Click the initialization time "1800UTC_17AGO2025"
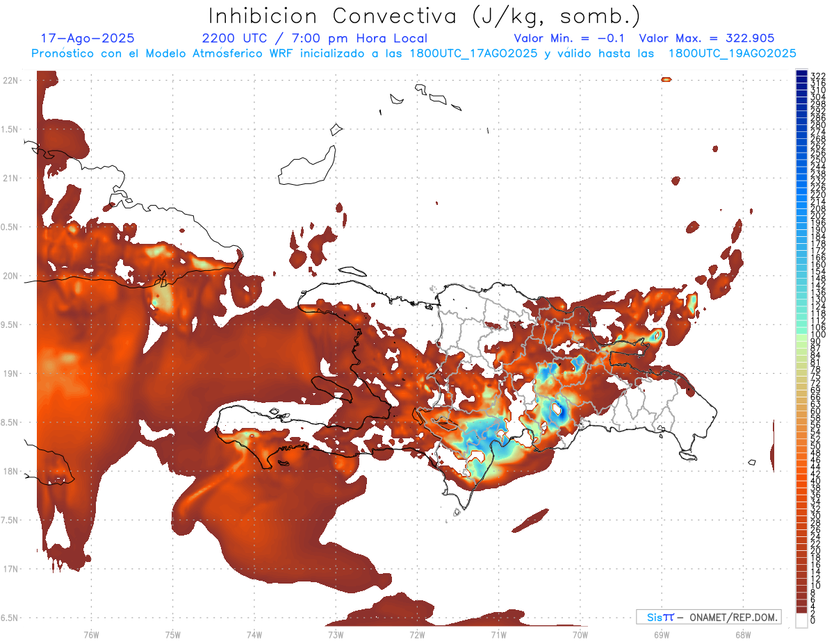Image resolution: width=834 pixels, height=644 pixels. coord(473,53)
